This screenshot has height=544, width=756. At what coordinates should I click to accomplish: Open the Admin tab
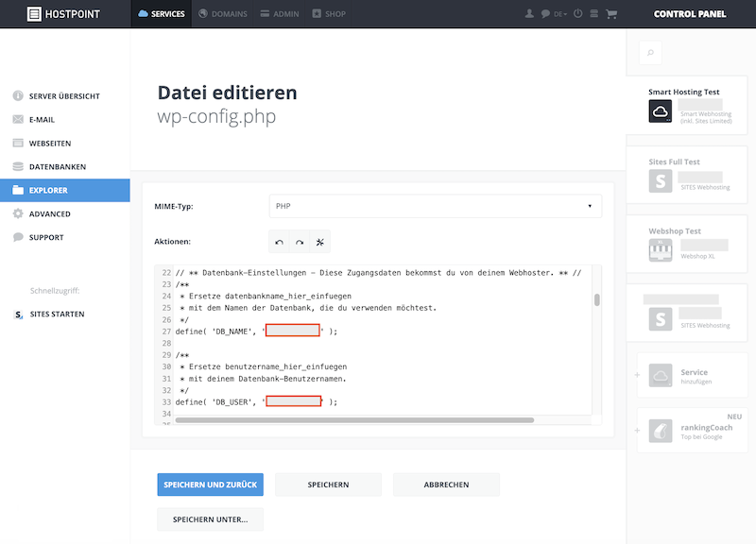[280, 14]
